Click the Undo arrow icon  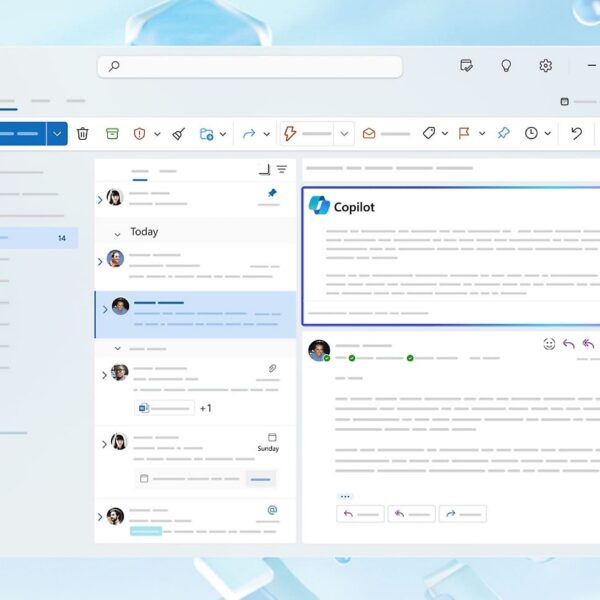(x=576, y=133)
